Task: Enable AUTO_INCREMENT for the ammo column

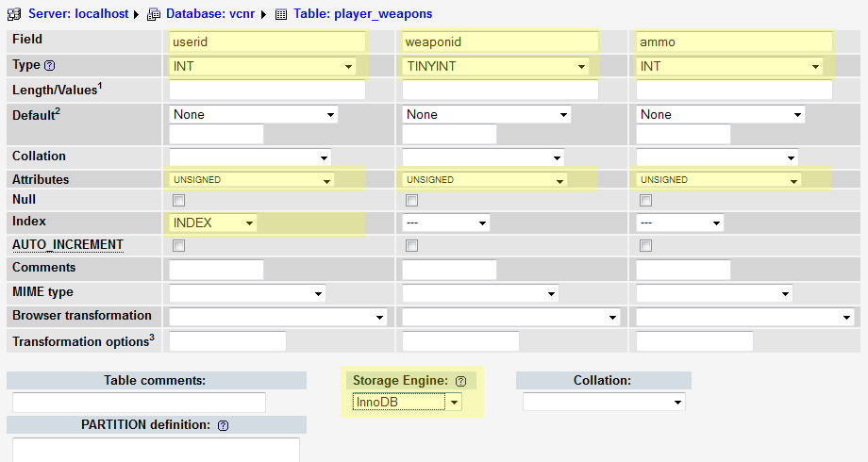Action: (645, 246)
